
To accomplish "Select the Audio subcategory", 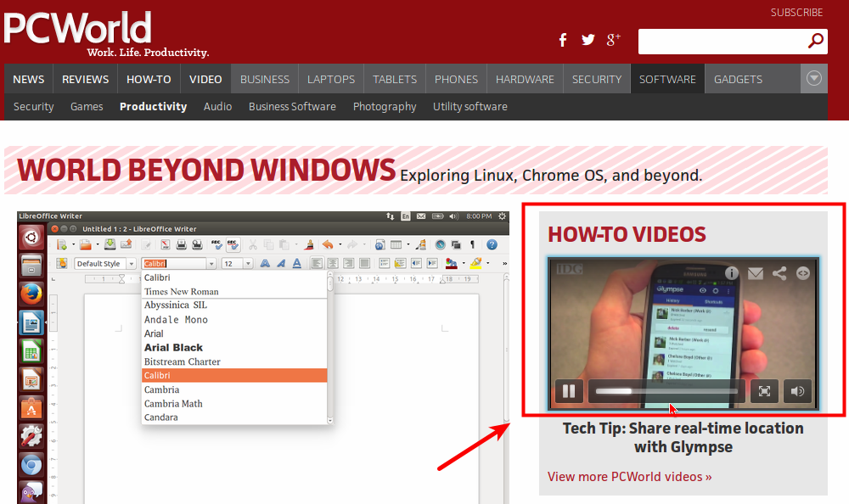I will 217,107.
